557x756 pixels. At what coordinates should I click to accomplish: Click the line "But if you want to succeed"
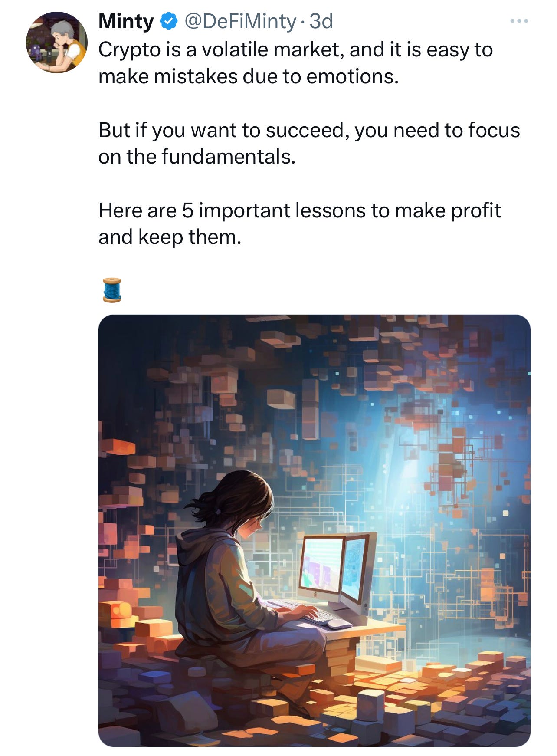tap(309, 130)
